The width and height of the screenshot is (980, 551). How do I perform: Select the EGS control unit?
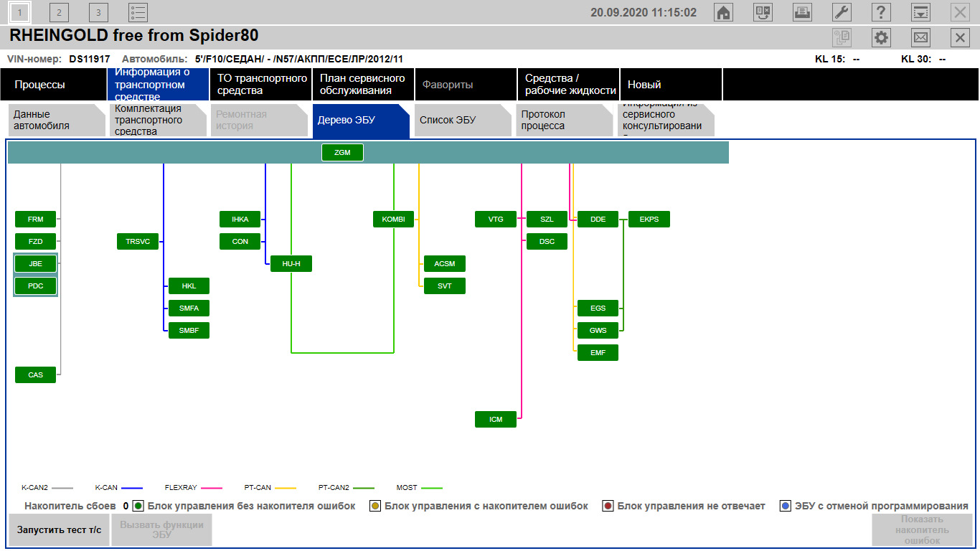point(598,309)
